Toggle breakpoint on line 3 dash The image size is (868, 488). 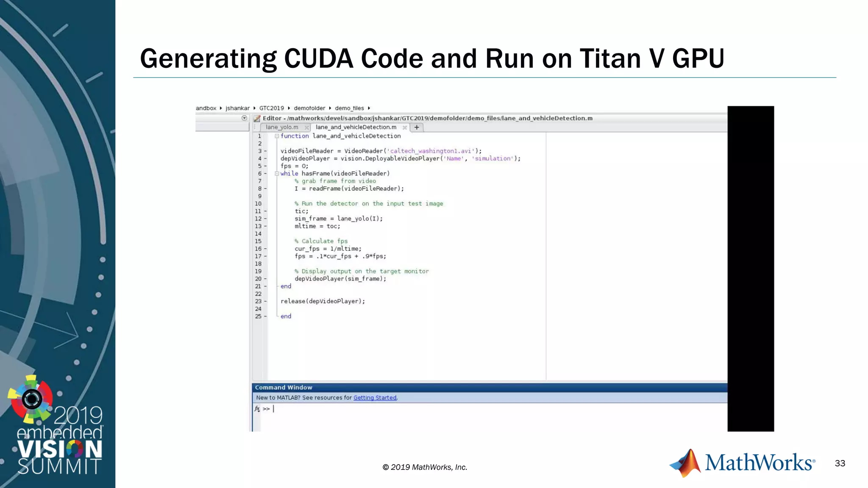pos(265,151)
